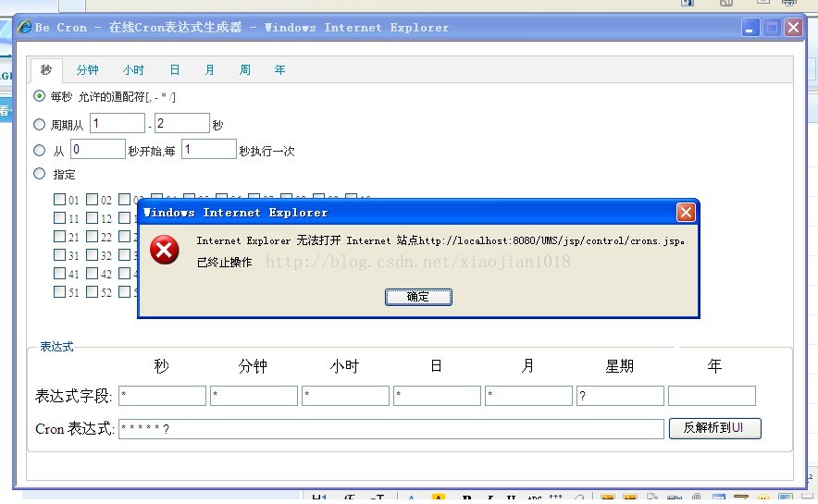Minimize the Be Cron IE window
This screenshot has width=818, height=504.
pos(750,27)
